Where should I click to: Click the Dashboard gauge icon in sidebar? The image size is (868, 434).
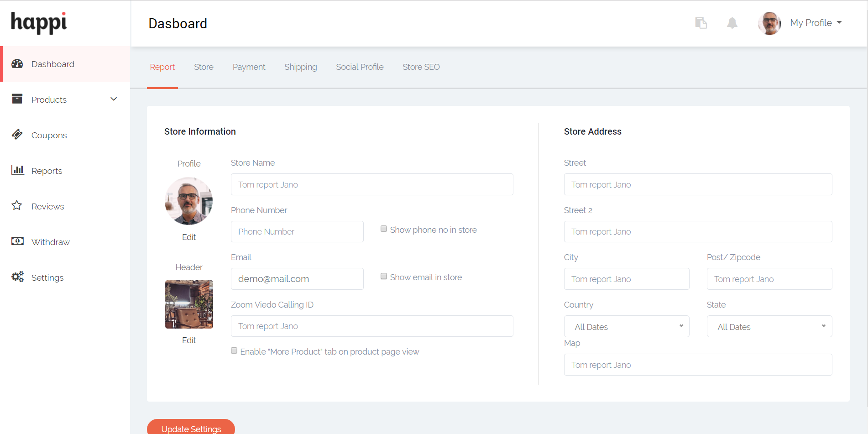(17, 64)
